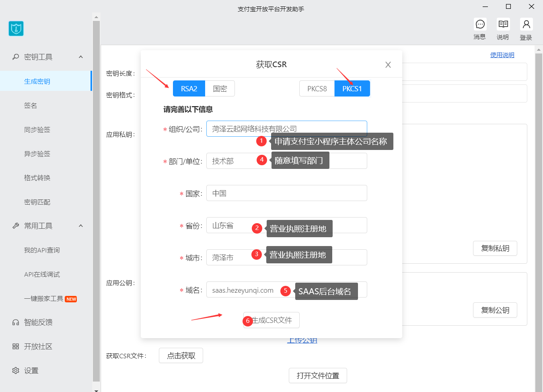Click the headset icon beside 智能反馈
This screenshot has width=543, height=392.
click(16, 322)
